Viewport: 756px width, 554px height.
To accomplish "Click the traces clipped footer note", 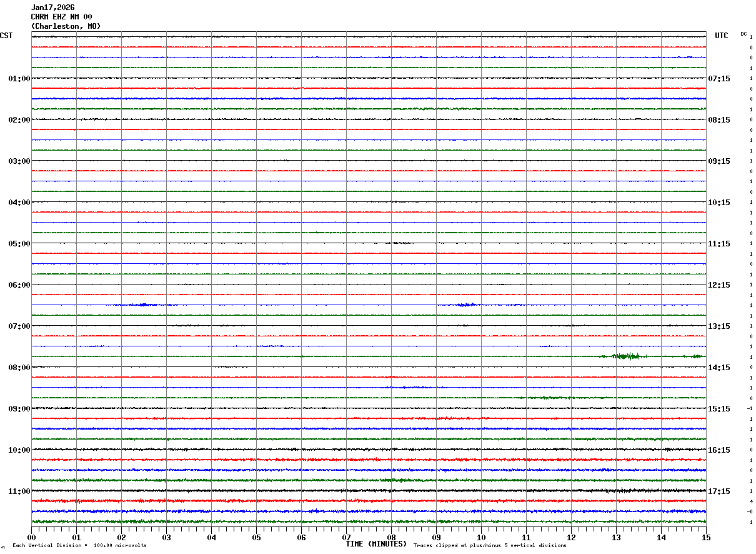I will tap(490, 546).
